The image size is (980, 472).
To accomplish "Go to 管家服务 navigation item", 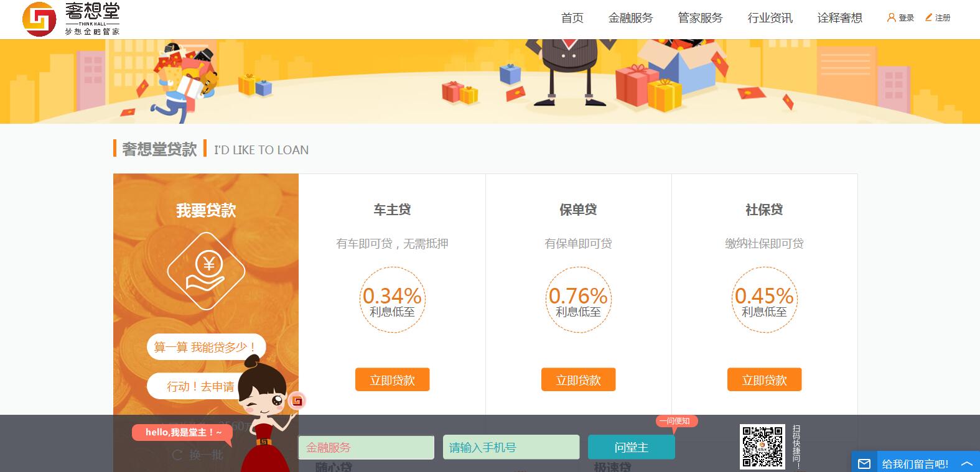I will click(x=700, y=18).
